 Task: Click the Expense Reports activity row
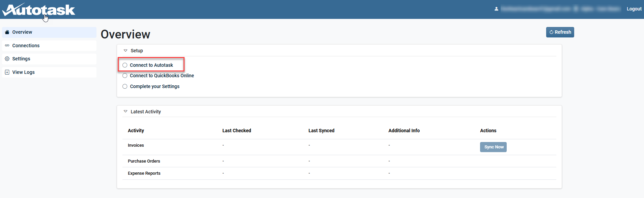339,173
